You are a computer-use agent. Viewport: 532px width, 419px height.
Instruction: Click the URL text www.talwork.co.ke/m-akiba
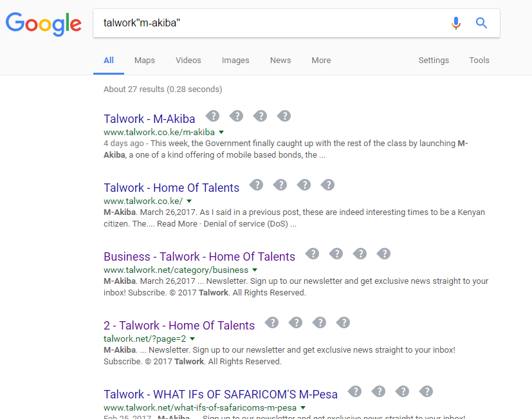159,132
